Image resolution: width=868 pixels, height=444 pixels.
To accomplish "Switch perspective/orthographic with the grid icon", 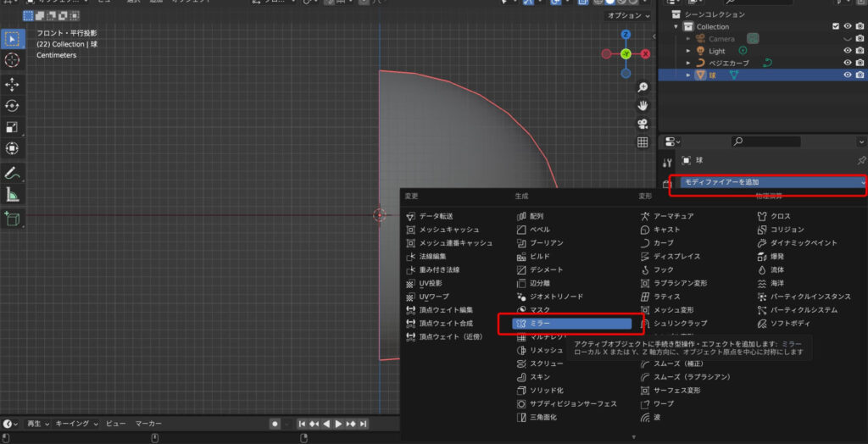I will (643, 142).
